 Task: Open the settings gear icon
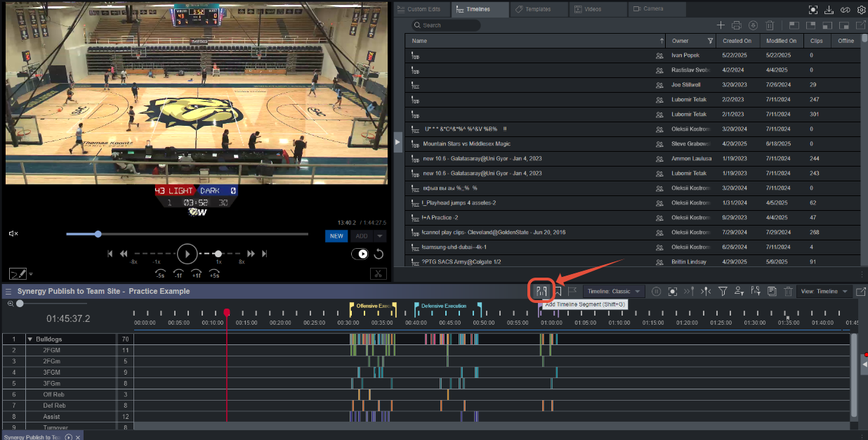point(861,10)
